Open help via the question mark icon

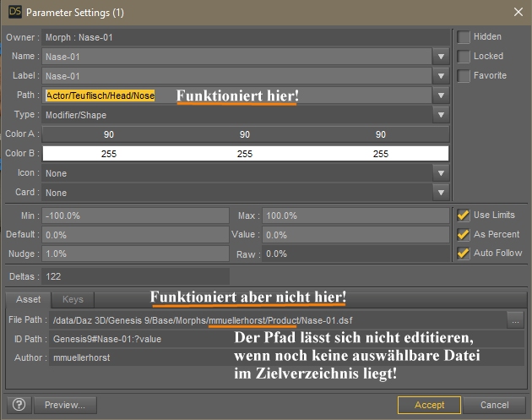pyautogui.click(x=19, y=405)
